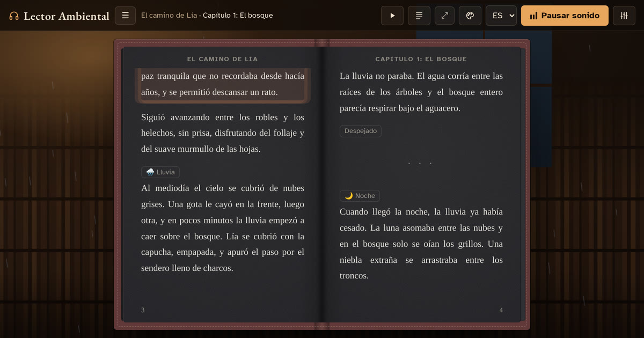Click breadcrumb 'El camino de Lía'
Image resolution: width=644 pixels, height=338 pixels.
[x=169, y=16]
